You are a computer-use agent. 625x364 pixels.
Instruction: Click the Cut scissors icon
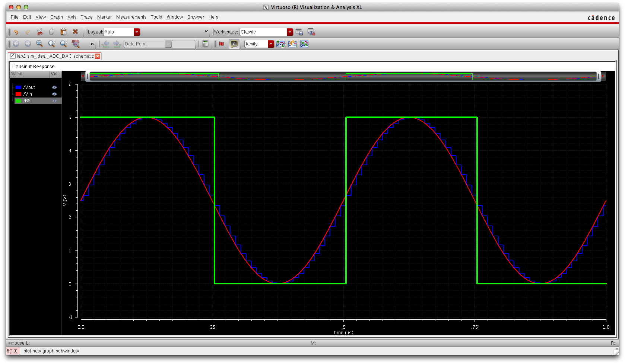point(39,32)
